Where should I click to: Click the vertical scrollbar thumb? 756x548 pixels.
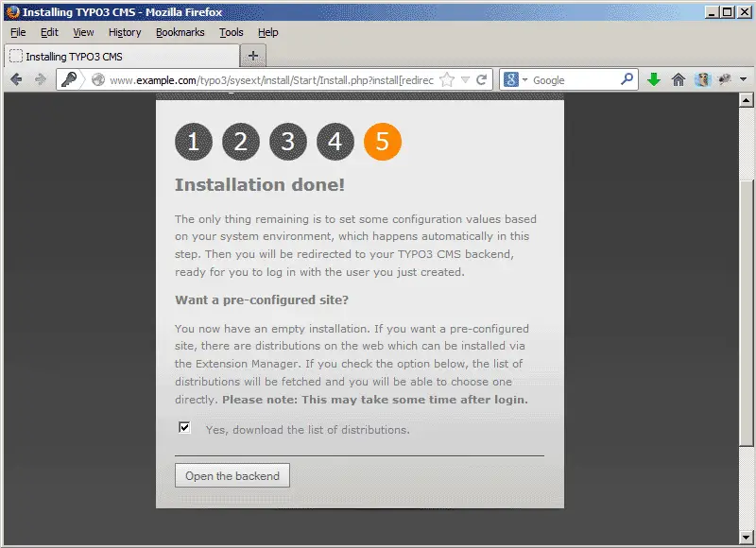pyautogui.click(x=746, y=314)
